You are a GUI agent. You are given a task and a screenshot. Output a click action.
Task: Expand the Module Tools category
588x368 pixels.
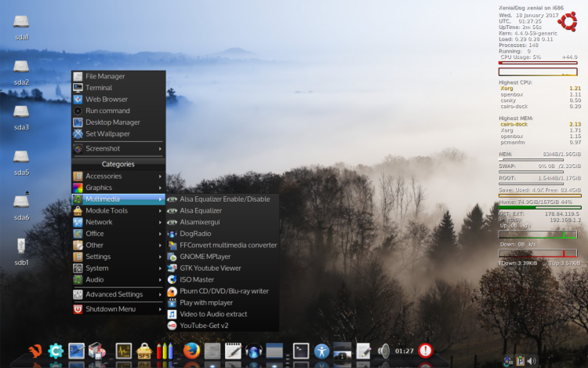point(118,210)
